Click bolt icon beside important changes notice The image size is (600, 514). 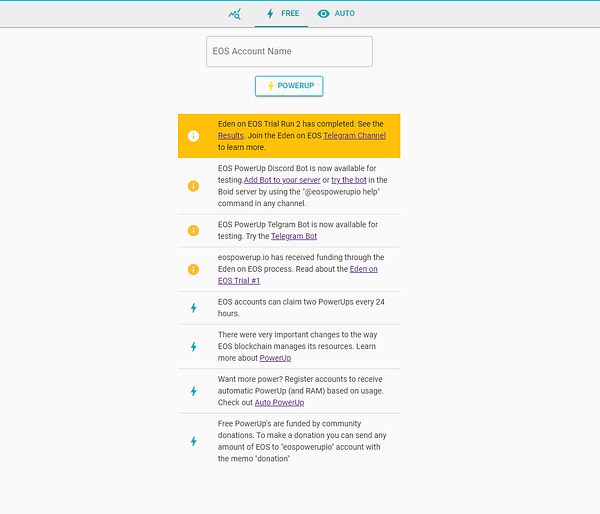194,347
